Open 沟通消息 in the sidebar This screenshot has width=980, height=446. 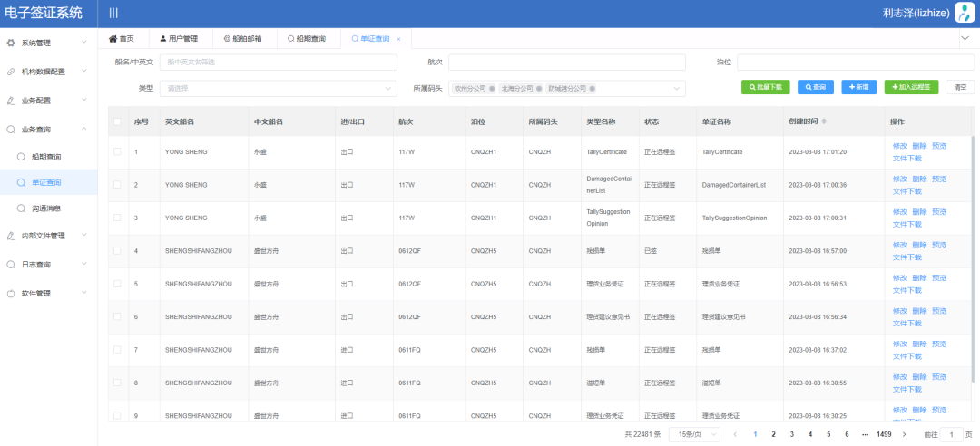pos(45,208)
